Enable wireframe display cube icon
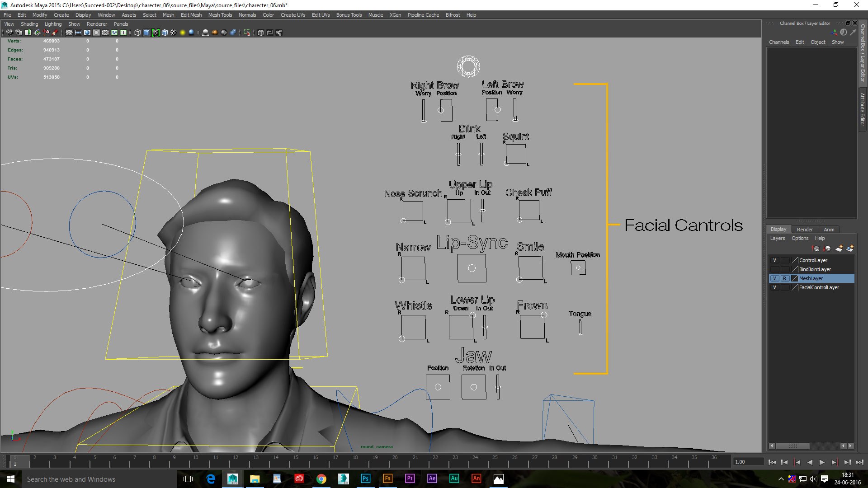The width and height of the screenshot is (868, 488). (137, 33)
